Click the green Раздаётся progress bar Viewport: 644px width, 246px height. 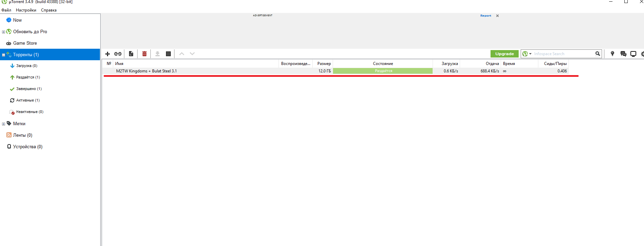[x=383, y=71]
